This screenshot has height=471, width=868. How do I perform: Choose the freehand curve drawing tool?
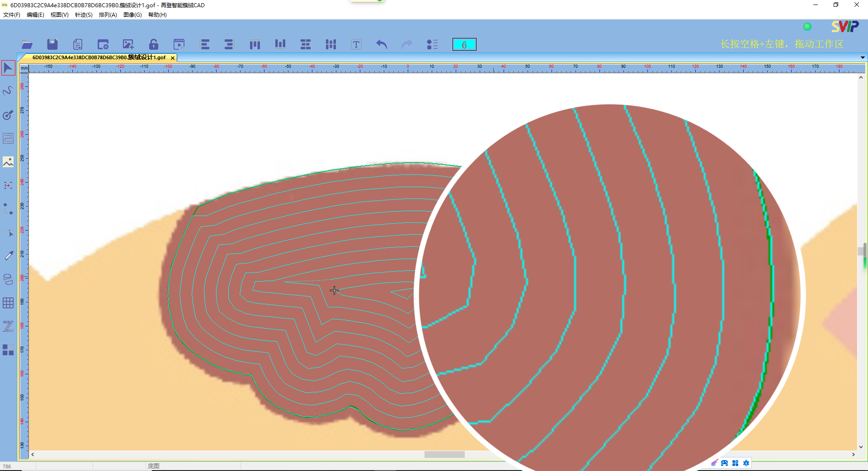[x=8, y=91]
